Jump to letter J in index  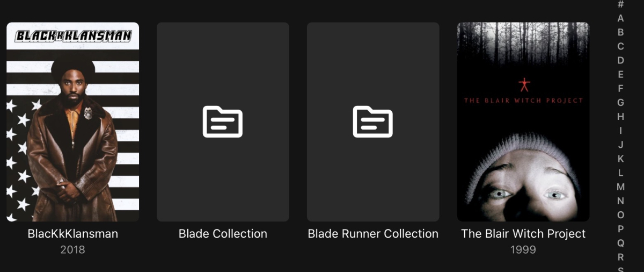(x=621, y=145)
